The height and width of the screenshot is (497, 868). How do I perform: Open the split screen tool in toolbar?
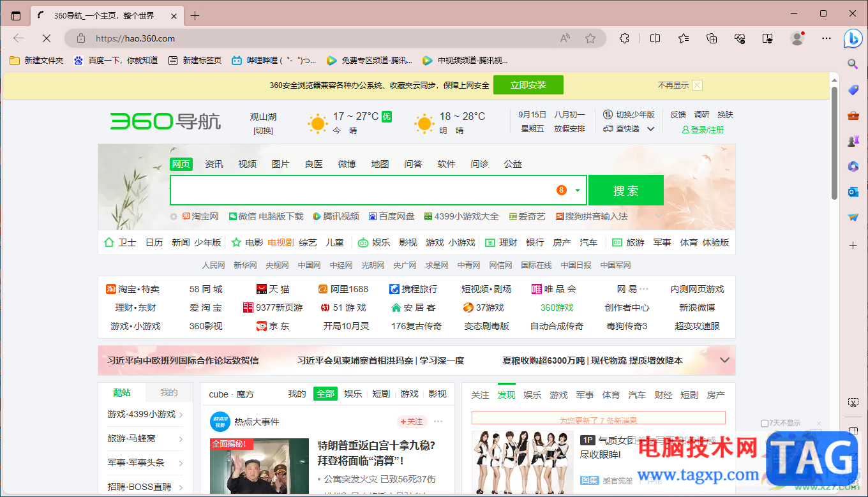coord(655,38)
